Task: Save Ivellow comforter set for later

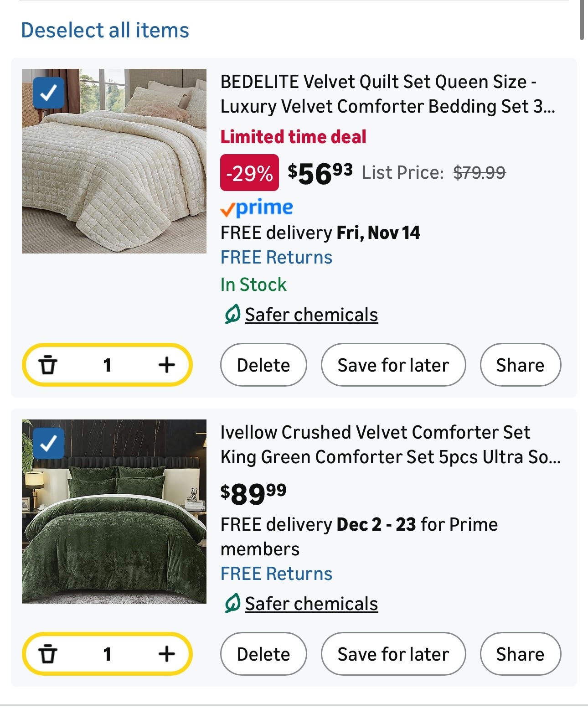Action: (393, 654)
